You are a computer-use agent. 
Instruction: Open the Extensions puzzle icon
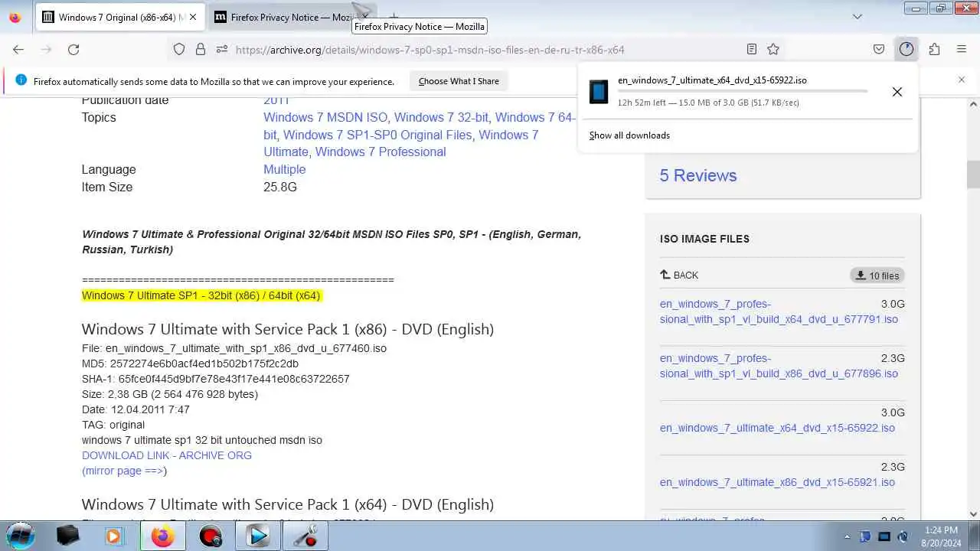[x=934, y=49]
